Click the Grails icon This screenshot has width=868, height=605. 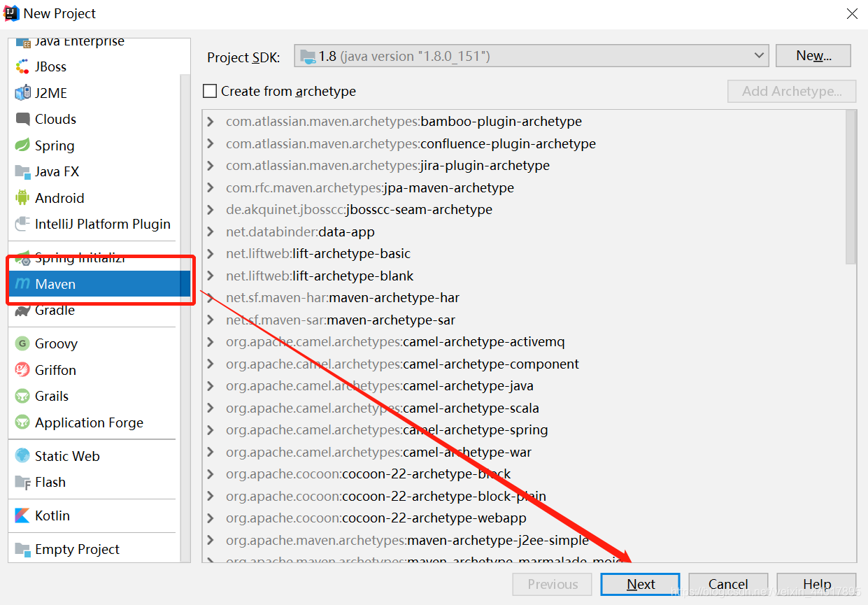click(x=23, y=397)
